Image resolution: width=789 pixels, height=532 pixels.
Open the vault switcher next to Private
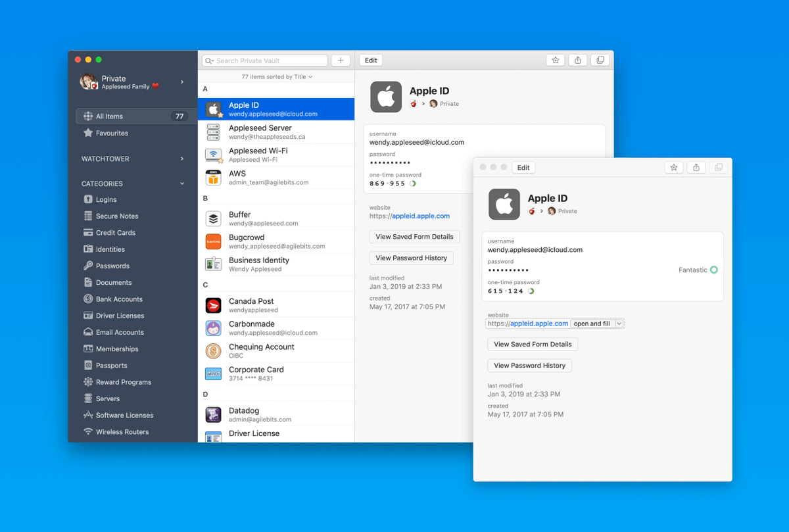coord(182,82)
